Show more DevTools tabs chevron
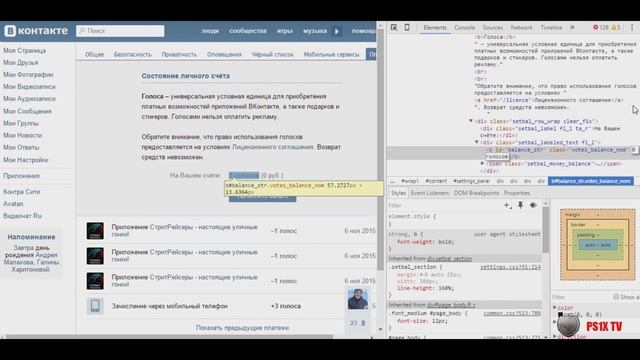The width and height of the screenshot is (640, 360). [x=572, y=27]
